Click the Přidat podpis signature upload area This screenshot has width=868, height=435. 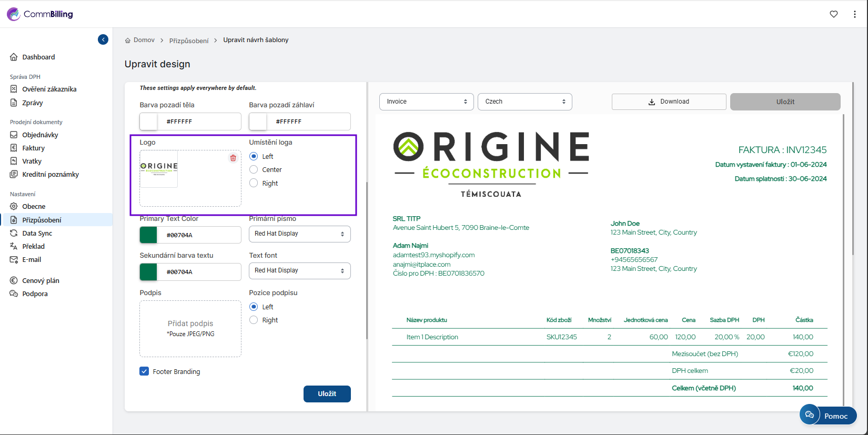tap(190, 328)
